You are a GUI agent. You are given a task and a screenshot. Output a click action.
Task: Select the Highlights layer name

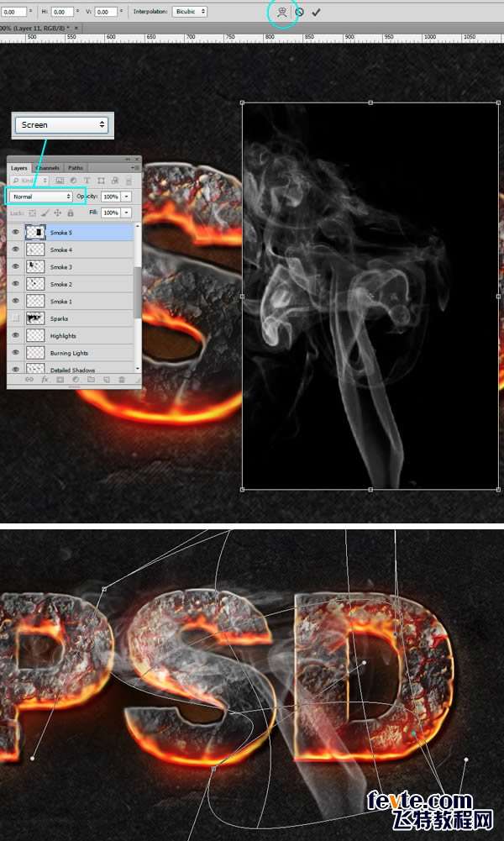(x=63, y=336)
